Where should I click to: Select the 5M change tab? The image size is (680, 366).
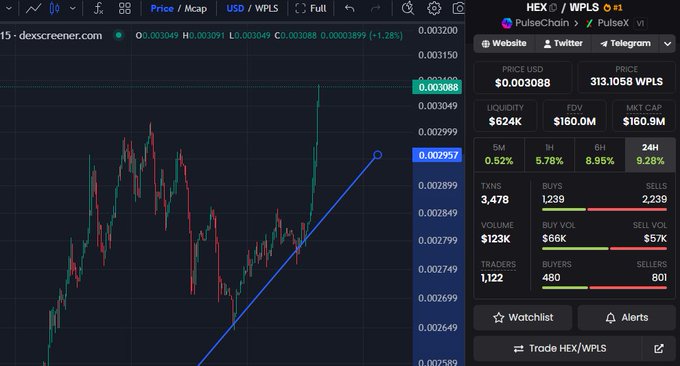pyautogui.click(x=499, y=155)
